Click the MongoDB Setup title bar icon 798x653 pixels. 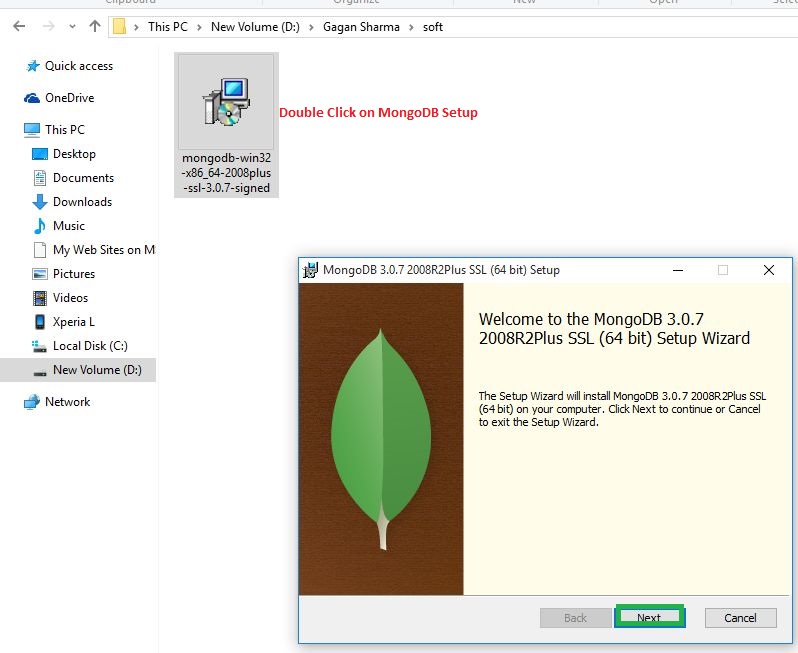point(310,270)
